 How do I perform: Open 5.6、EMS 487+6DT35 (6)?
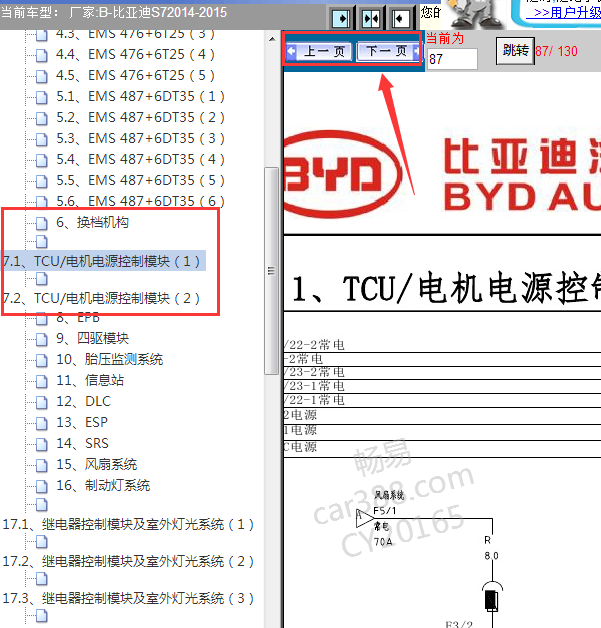(x=140, y=201)
